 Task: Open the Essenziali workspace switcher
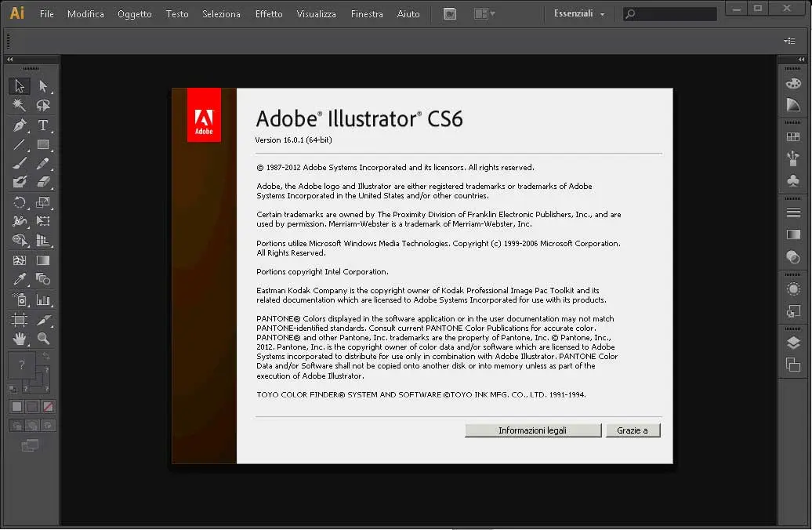(x=579, y=14)
